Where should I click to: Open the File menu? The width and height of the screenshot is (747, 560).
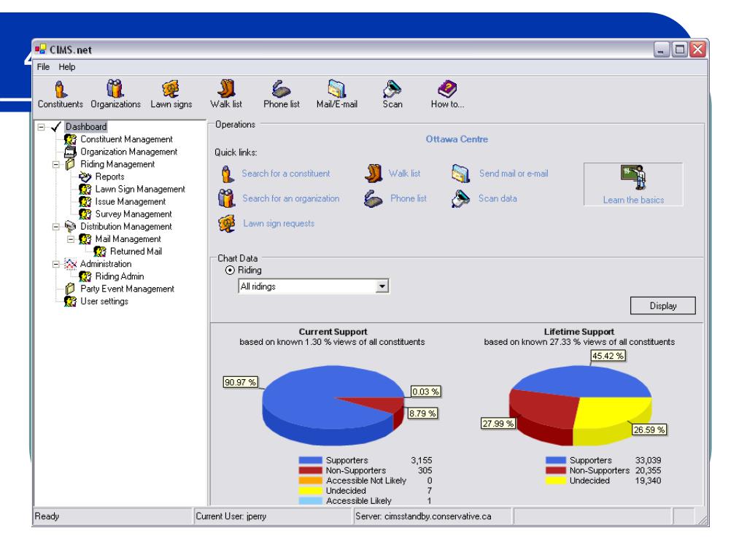tap(43, 66)
